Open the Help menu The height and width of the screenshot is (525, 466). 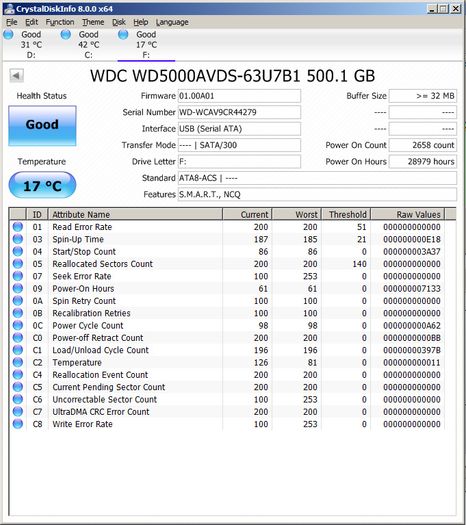tap(141, 22)
